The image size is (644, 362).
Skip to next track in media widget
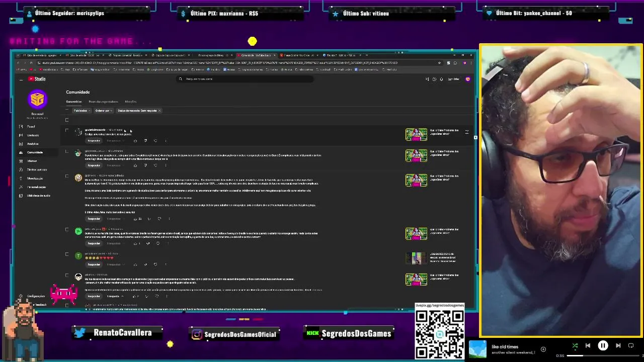click(618, 346)
